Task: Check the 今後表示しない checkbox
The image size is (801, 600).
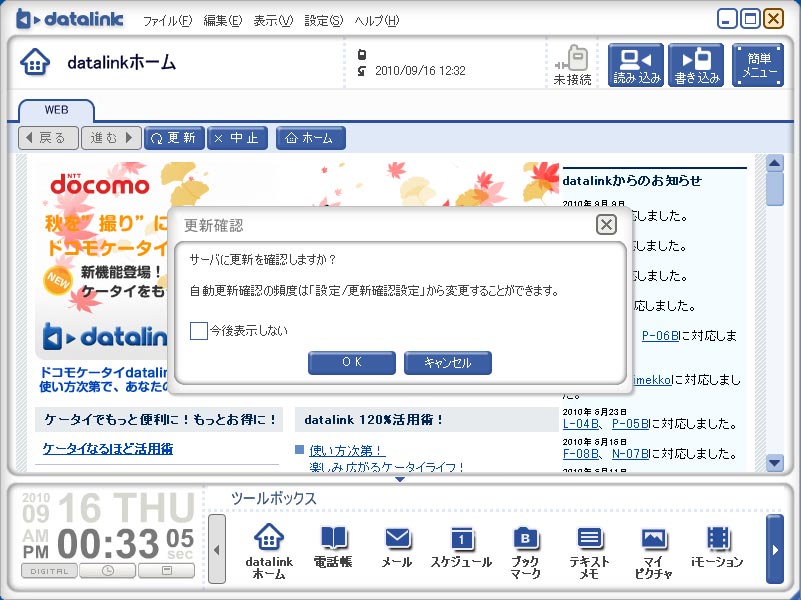Action: [199, 330]
